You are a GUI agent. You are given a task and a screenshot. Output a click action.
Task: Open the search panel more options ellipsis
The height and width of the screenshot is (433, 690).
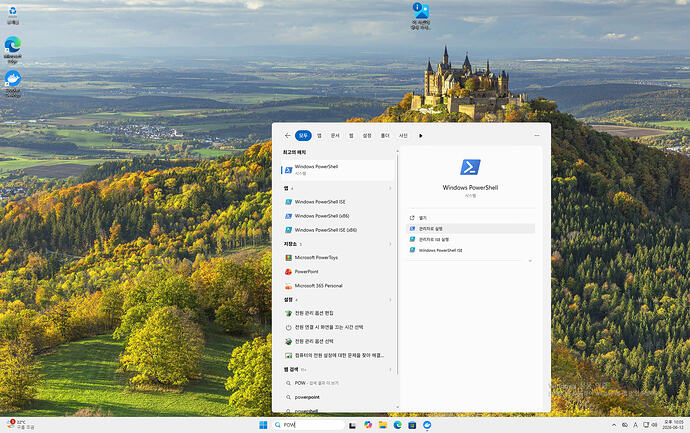coord(537,136)
